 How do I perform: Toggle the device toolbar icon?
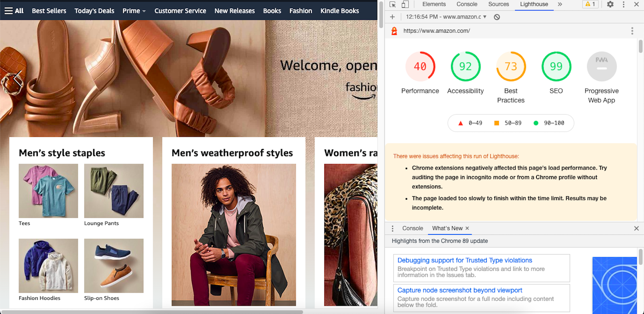pos(405,4)
